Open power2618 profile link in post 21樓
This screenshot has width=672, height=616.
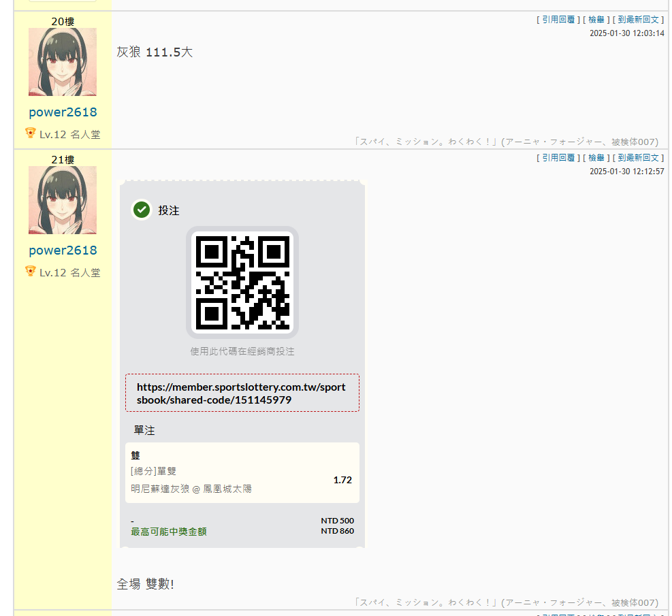point(63,250)
